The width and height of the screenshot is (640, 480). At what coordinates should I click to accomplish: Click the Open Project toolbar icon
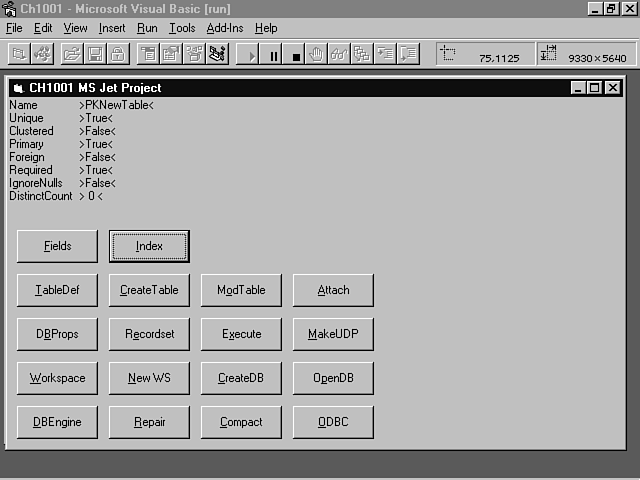point(72,54)
